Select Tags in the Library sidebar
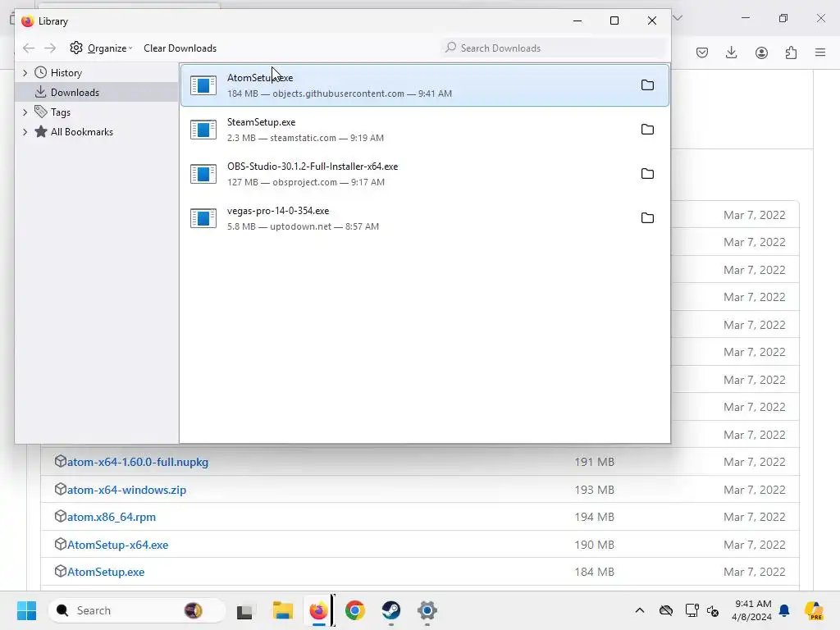The image size is (840, 630). pos(61,112)
